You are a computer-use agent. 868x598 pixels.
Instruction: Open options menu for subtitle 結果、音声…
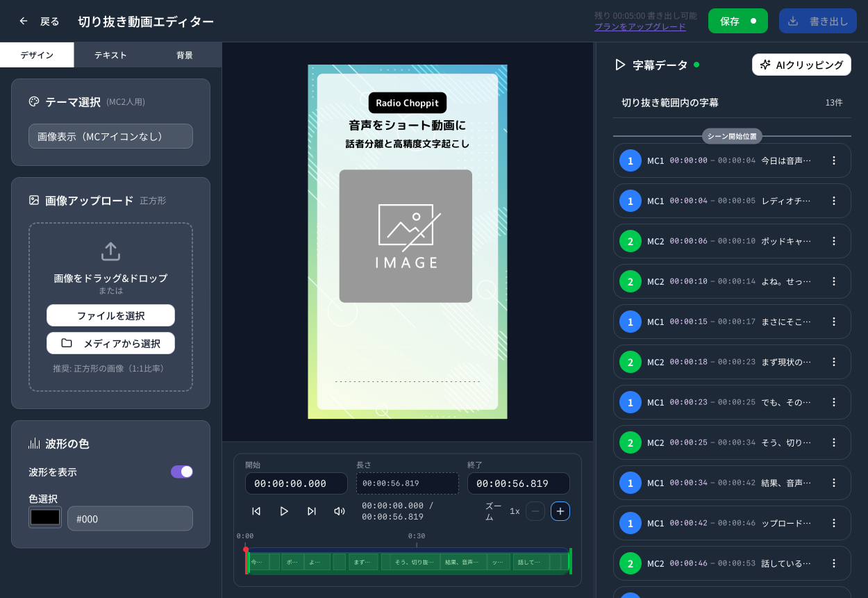point(834,483)
